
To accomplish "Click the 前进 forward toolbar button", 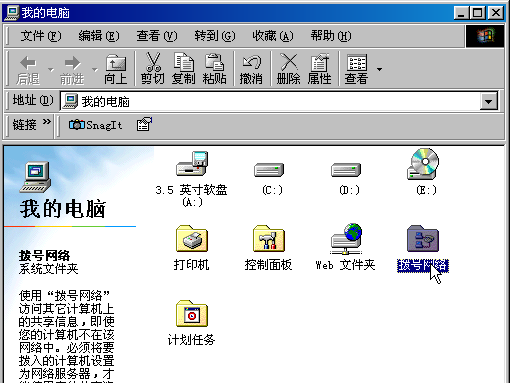I will 72,69.
